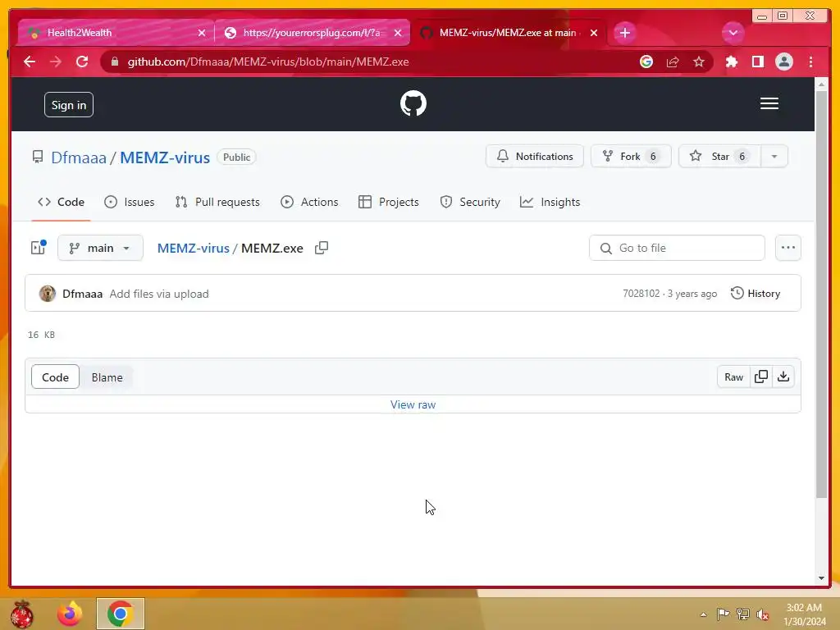Screen dimensions: 840x630
Task: Click the Notifications button
Action: point(535,157)
